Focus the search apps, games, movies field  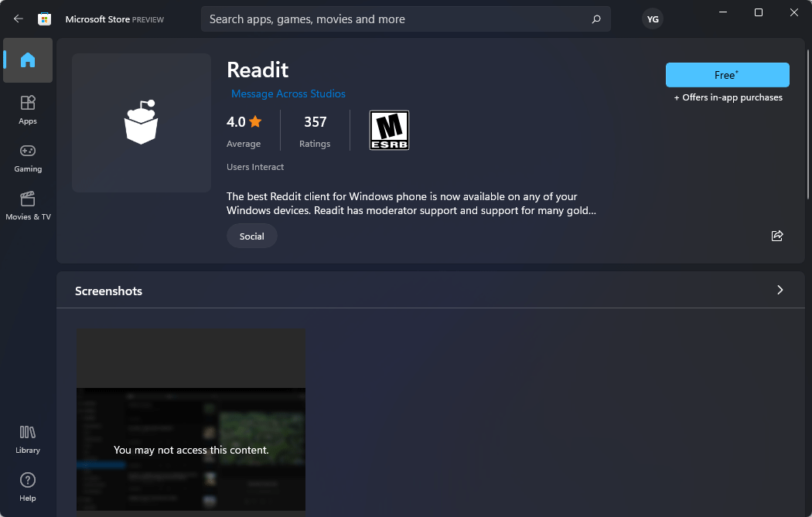(x=405, y=19)
